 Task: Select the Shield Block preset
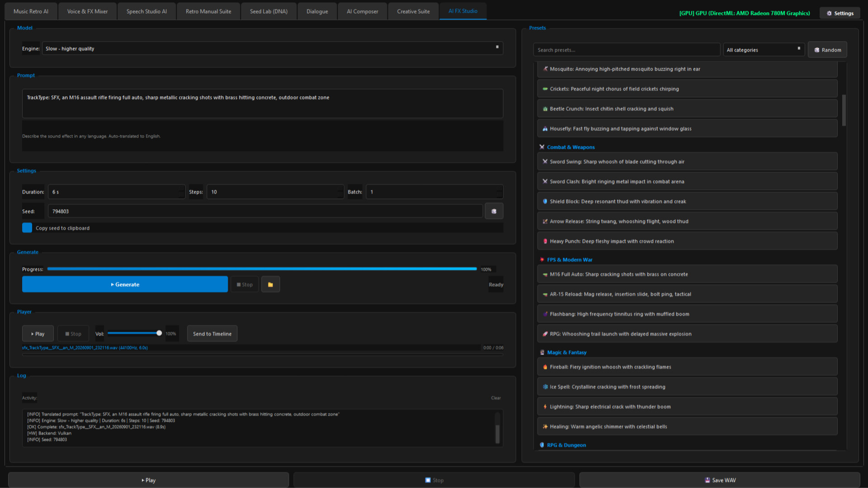(x=687, y=202)
